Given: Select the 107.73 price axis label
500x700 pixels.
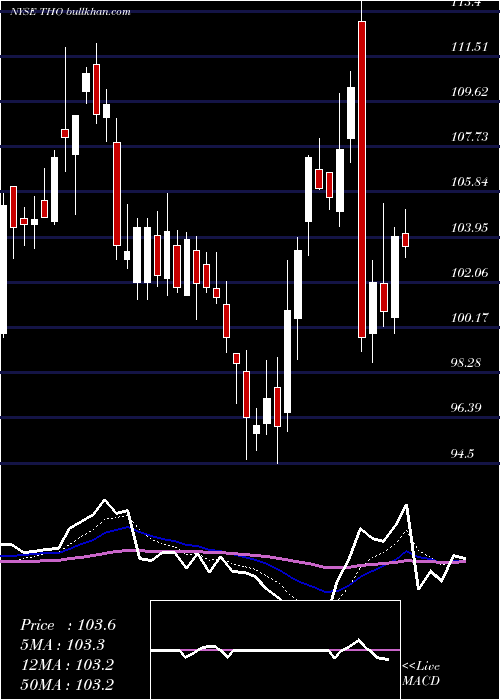Looking at the screenshot, I should coord(470,137).
